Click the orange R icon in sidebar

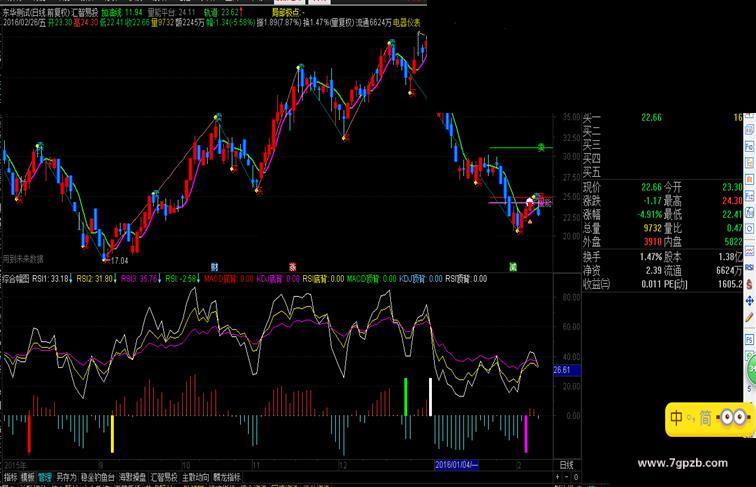click(750, 179)
